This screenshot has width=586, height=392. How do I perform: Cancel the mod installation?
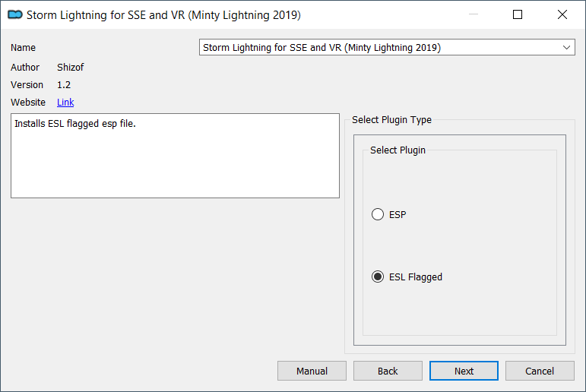point(540,371)
